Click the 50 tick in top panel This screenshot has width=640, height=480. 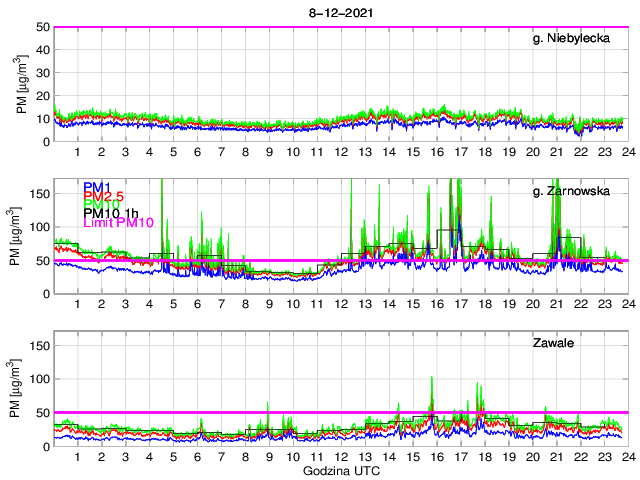(x=42, y=27)
